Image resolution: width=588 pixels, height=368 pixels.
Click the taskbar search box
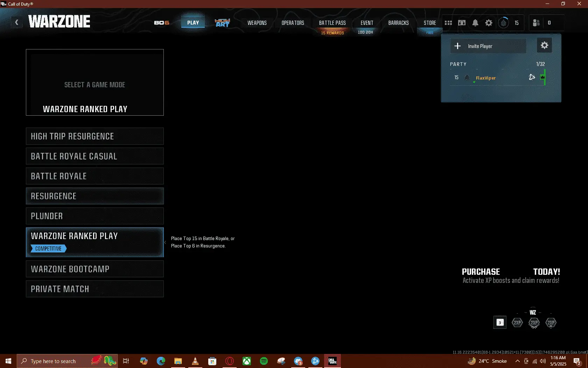(67, 361)
